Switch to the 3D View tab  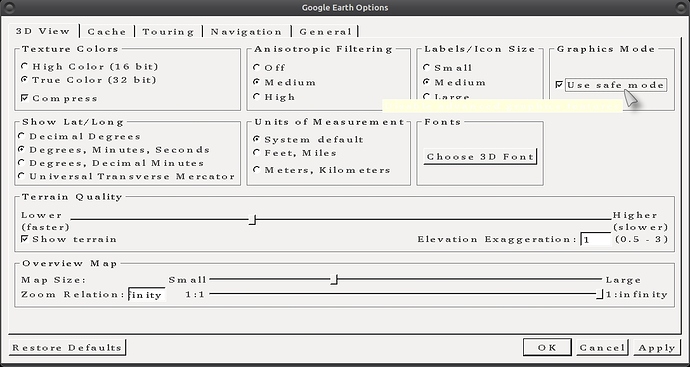(x=43, y=31)
